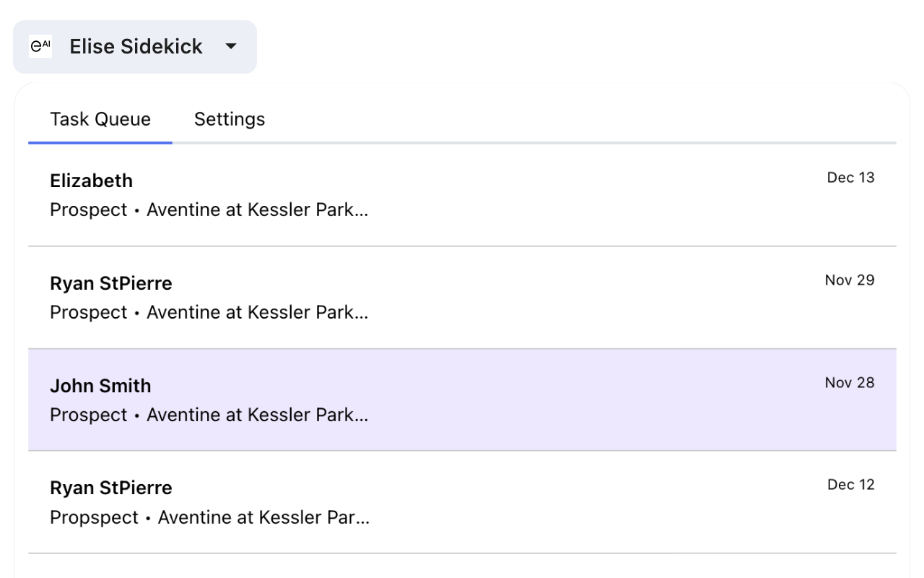Click the Dec 13 date on Elizabeth's task
924x578 pixels.
click(x=850, y=178)
